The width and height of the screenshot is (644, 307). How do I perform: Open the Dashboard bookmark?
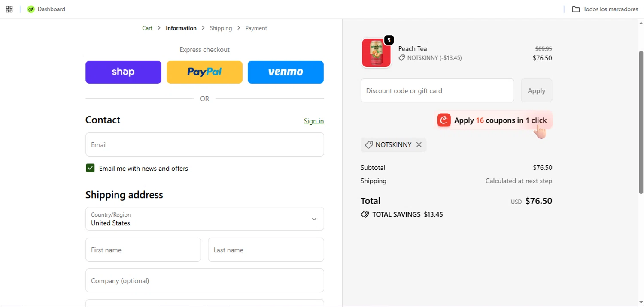(46, 9)
